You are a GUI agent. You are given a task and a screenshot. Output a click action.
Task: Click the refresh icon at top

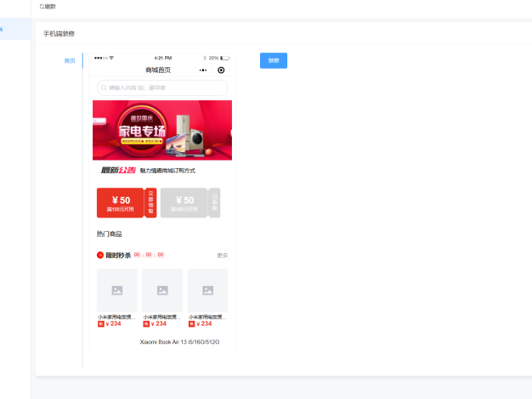click(x=42, y=6)
